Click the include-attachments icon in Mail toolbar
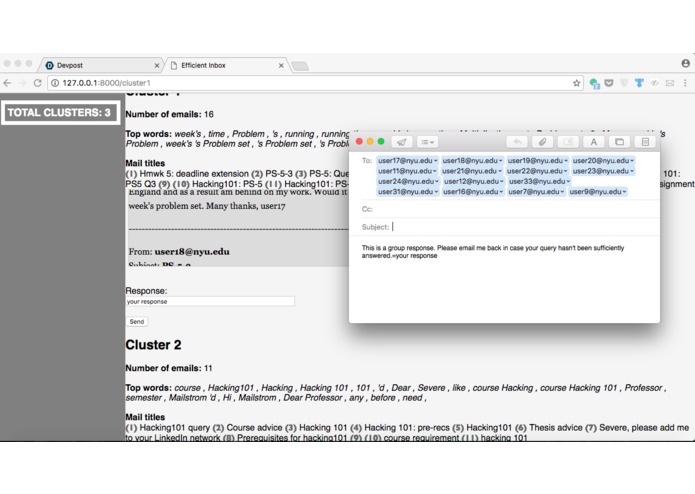Viewport: 695px width, 494px height. (x=568, y=142)
